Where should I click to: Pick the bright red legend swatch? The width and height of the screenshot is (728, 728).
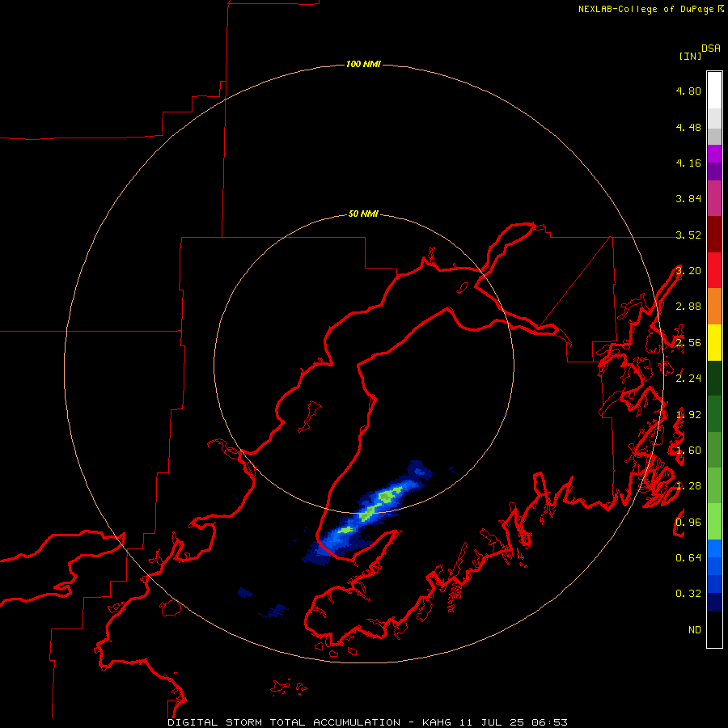click(714, 270)
